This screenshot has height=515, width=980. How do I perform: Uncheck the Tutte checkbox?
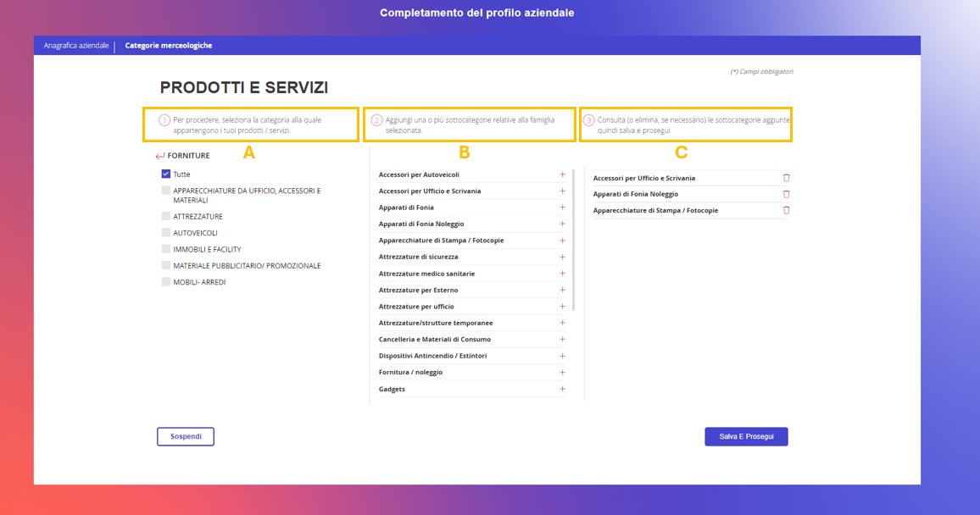coord(165,174)
